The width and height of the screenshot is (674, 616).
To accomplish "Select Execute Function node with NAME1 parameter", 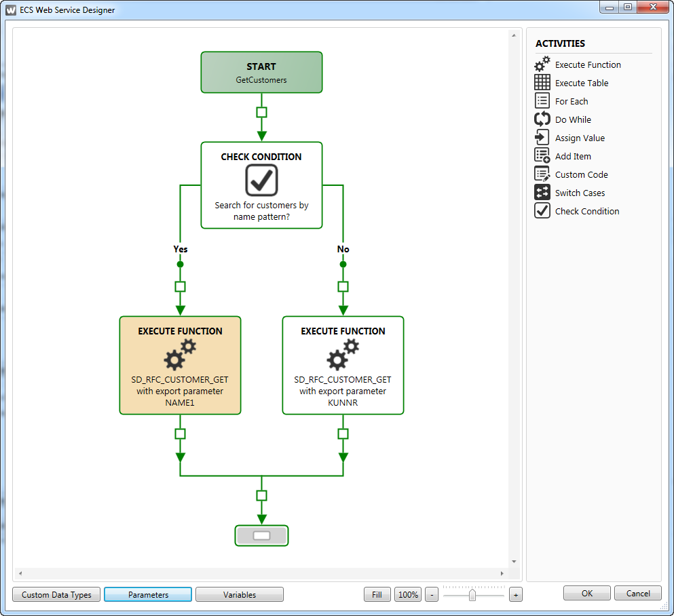I will coord(180,365).
